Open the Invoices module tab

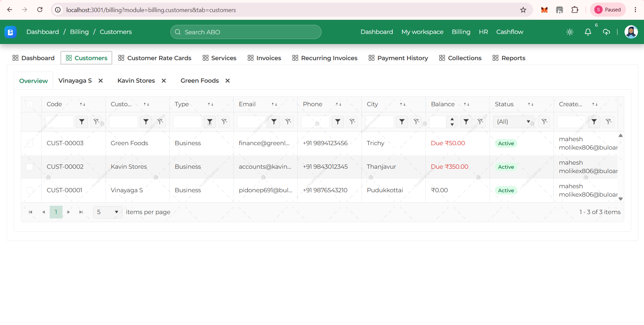click(x=264, y=58)
